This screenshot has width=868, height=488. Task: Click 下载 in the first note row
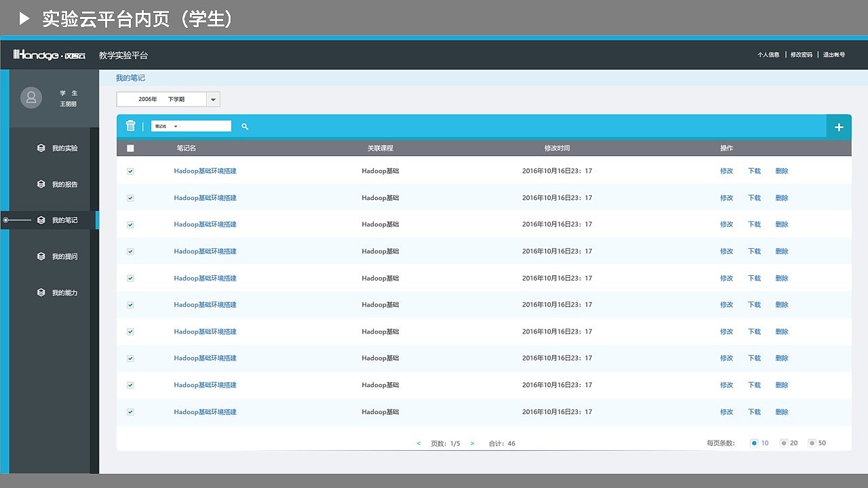(755, 171)
